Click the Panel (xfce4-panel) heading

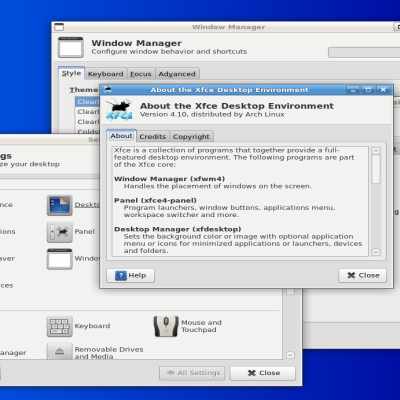[155, 200]
